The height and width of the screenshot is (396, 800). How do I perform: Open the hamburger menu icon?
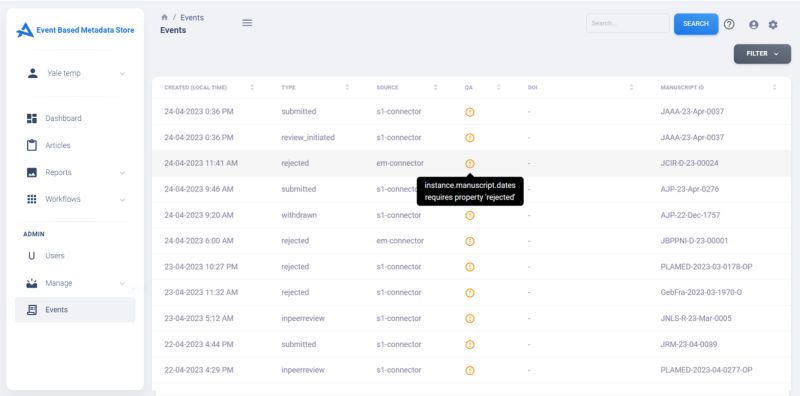pyautogui.click(x=247, y=23)
